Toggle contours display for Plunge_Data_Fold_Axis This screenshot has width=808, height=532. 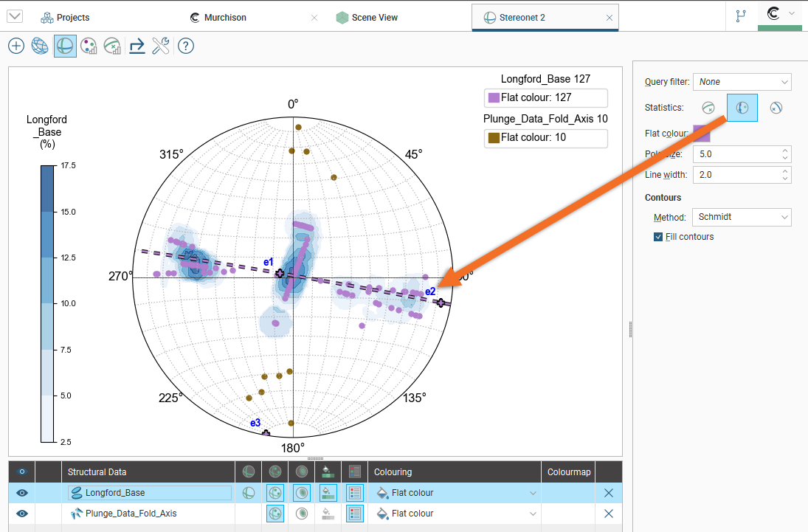pos(302,514)
